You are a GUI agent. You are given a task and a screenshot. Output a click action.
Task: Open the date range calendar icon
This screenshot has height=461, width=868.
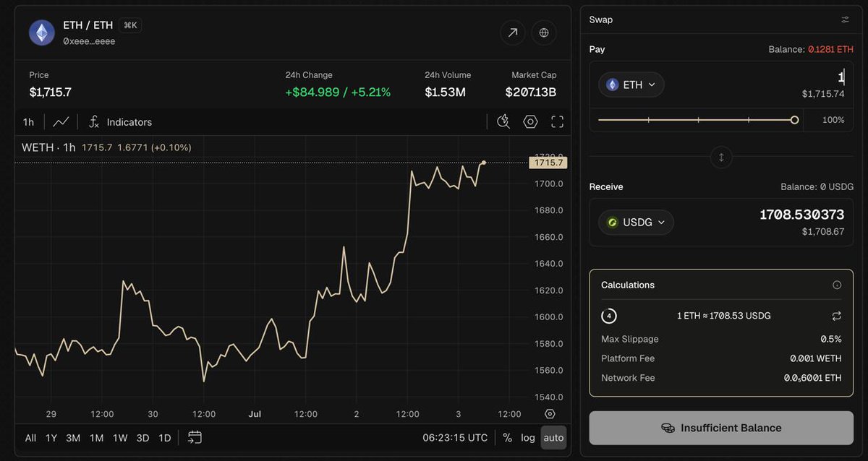(x=195, y=437)
